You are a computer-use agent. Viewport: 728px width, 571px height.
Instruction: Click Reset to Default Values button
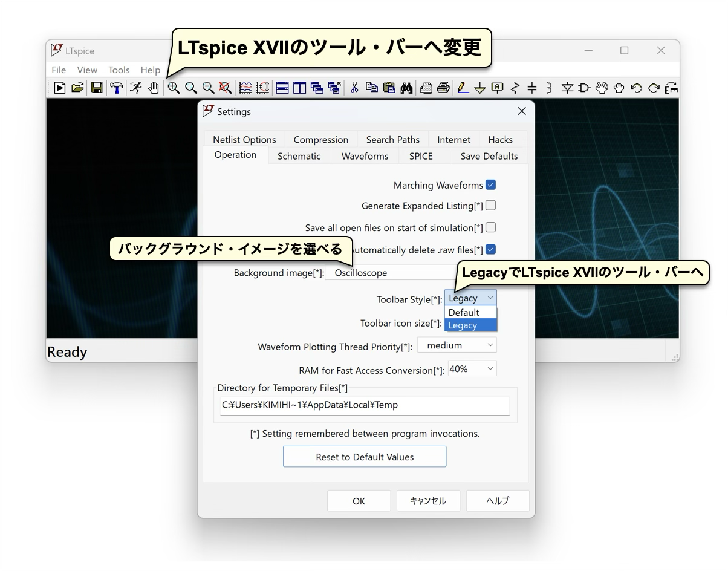[x=365, y=457]
